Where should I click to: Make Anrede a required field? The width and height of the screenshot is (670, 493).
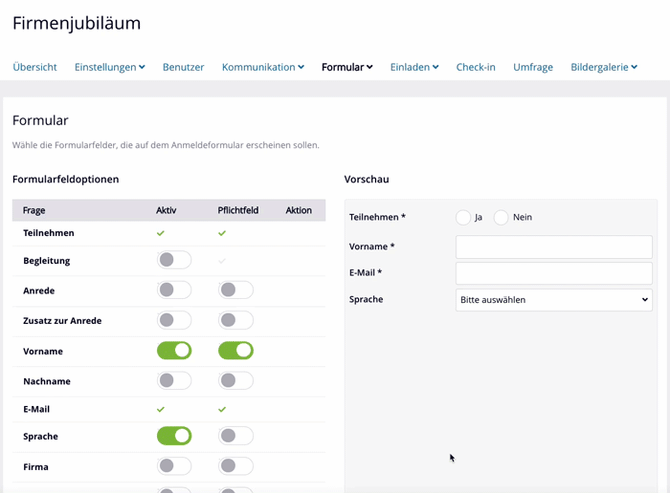(235, 290)
